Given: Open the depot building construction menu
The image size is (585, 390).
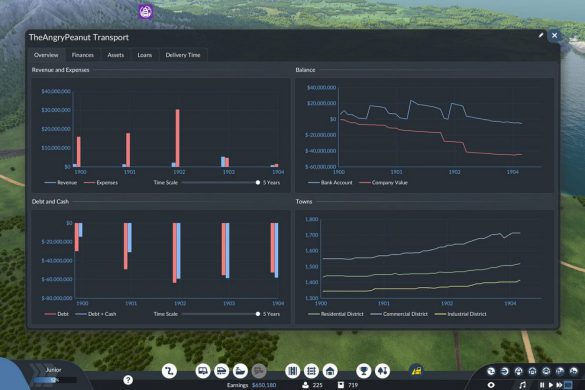Looking at the screenshot, I should (330, 371).
